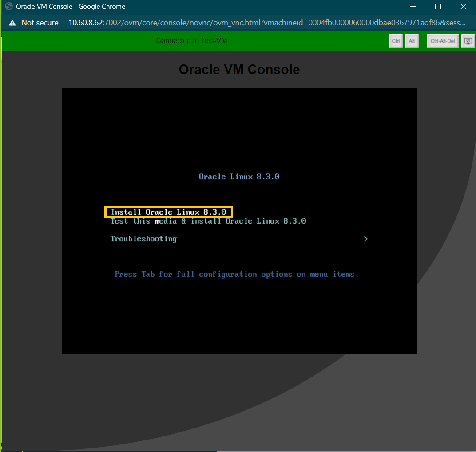The image size is (476, 452).
Task: Choose the Troubleshooting menu entry
Action: click(x=143, y=239)
